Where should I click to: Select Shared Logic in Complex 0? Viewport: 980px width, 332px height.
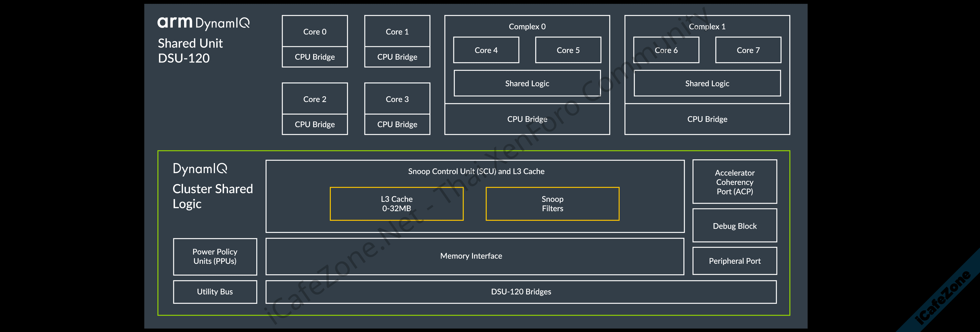pyautogui.click(x=527, y=83)
